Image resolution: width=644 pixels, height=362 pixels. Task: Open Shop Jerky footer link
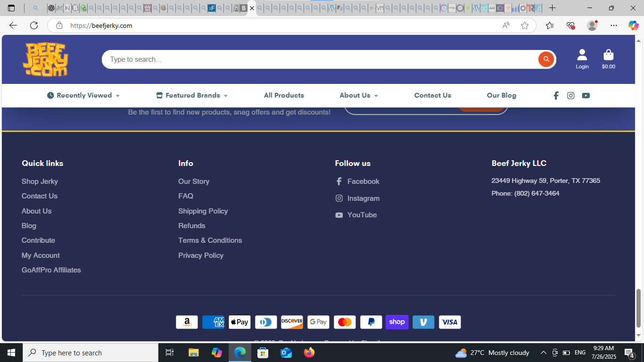40,181
